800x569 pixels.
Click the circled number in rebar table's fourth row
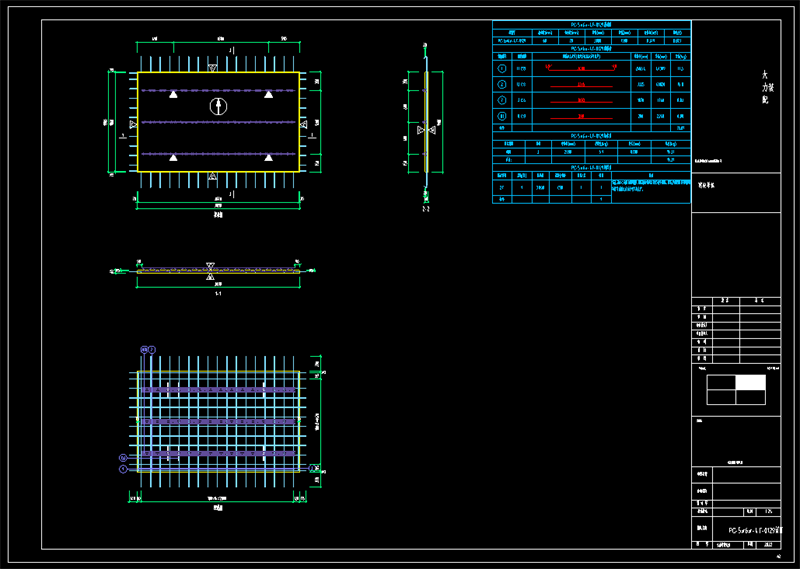pos(502,116)
